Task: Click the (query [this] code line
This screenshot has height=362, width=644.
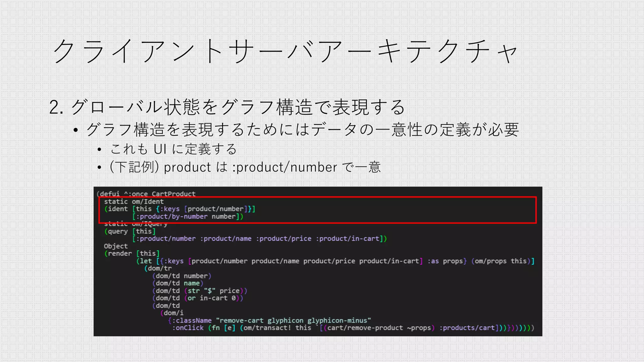Action: pyautogui.click(x=130, y=231)
